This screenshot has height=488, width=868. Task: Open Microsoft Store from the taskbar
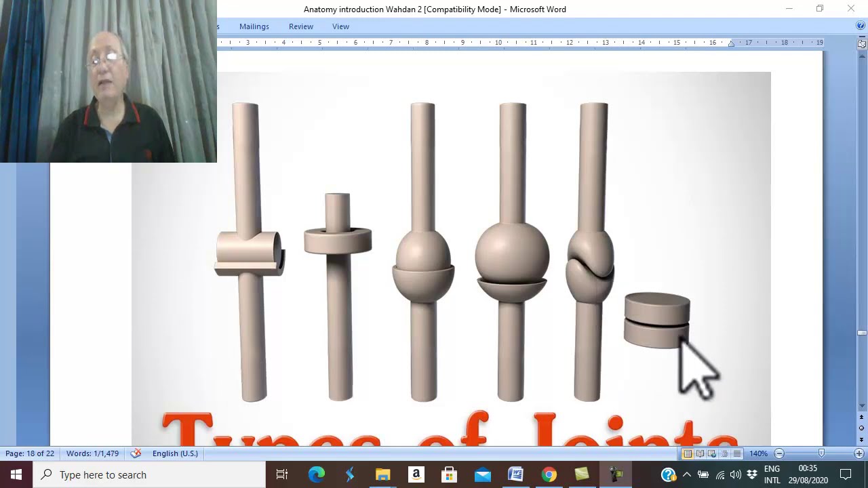coord(449,474)
